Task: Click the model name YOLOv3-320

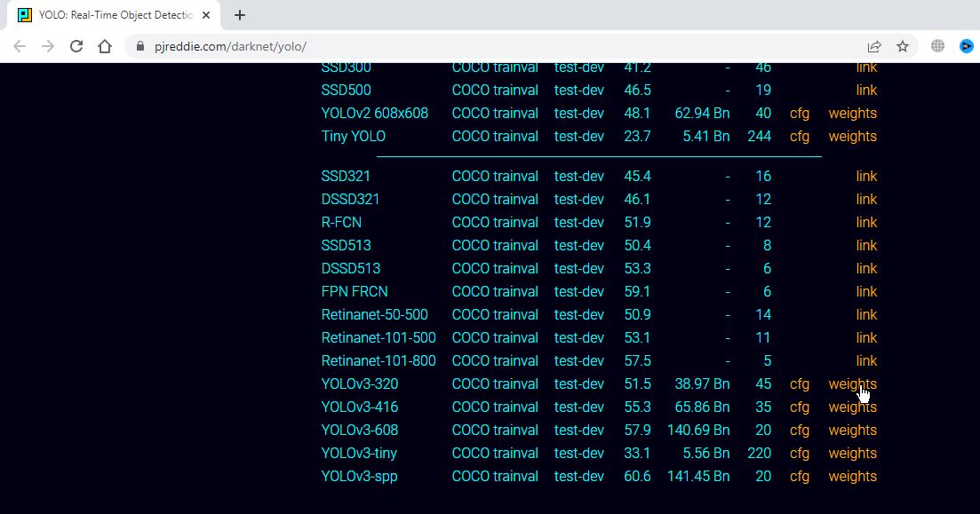Action: coord(359,384)
